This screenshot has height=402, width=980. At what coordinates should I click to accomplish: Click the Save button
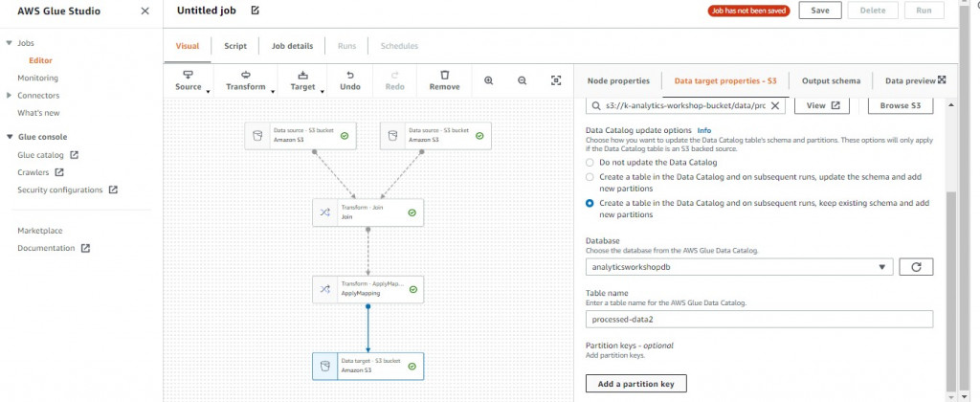click(x=820, y=11)
